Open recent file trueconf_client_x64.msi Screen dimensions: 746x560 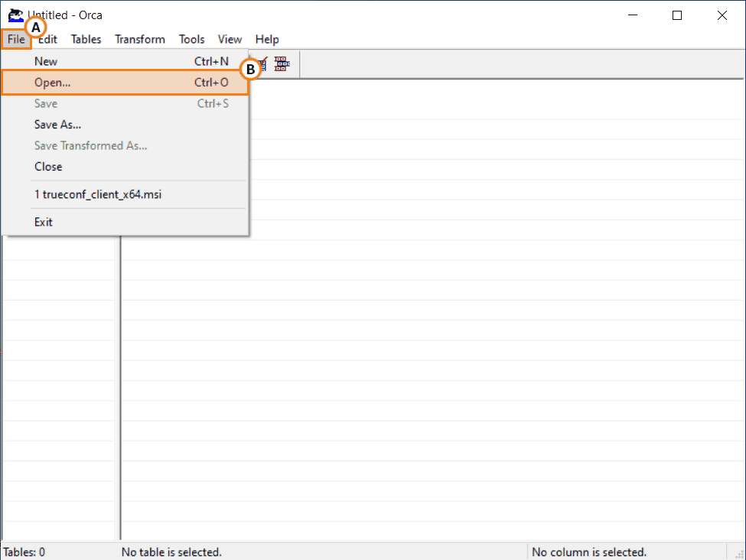click(125, 194)
